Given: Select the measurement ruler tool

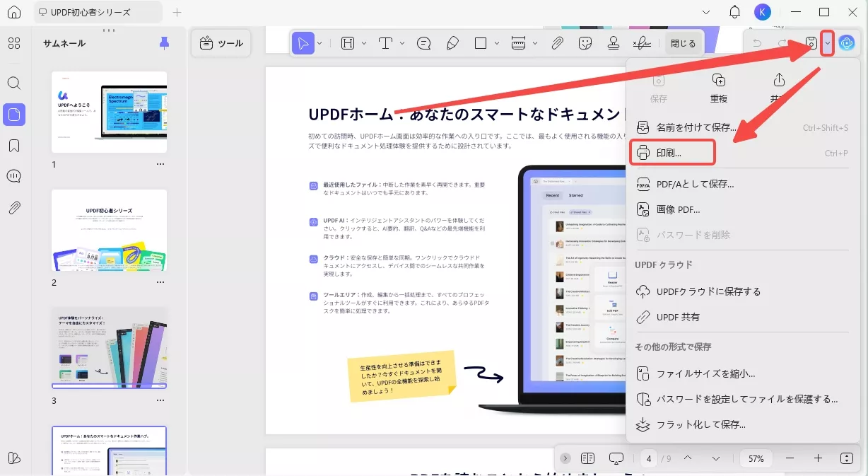Looking at the screenshot, I should (518, 43).
